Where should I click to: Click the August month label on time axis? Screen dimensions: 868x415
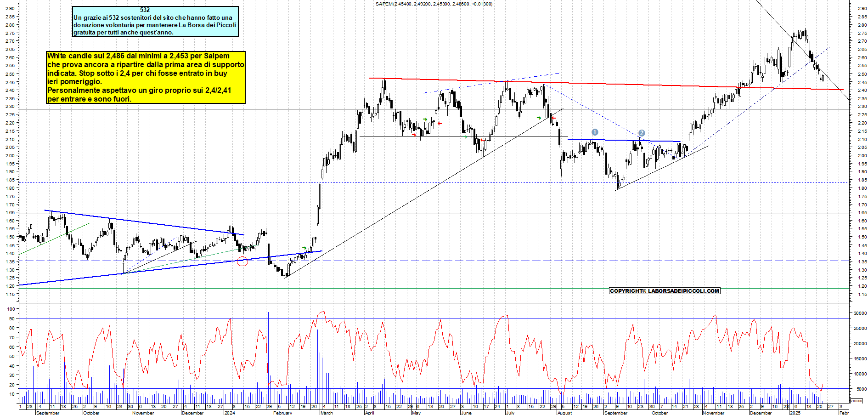coord(564,413)
